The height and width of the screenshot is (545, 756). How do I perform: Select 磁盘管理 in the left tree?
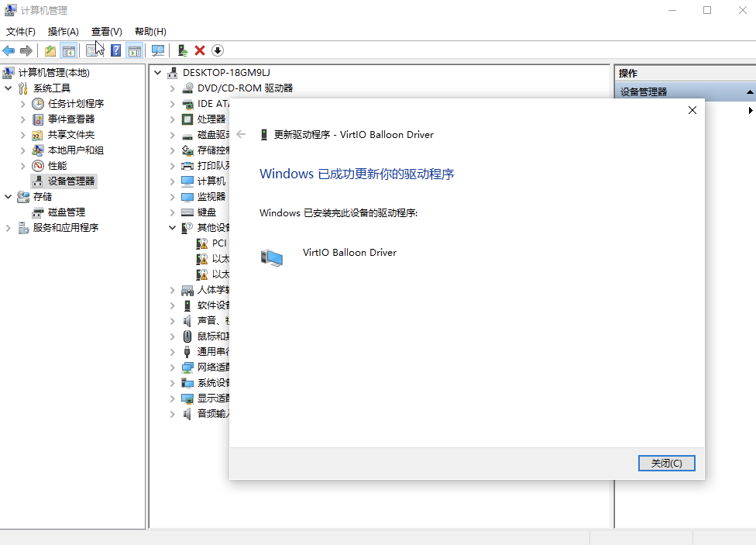(66, 212)
